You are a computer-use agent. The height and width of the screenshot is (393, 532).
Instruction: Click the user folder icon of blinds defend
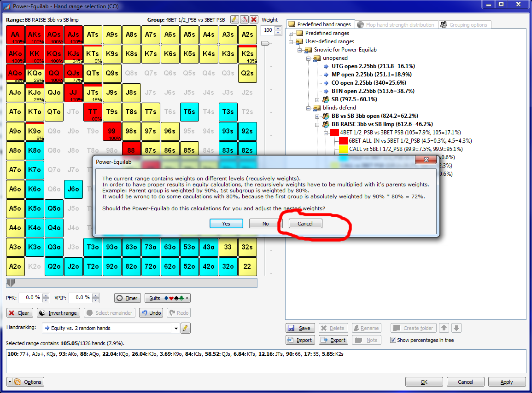coord(317,108)
